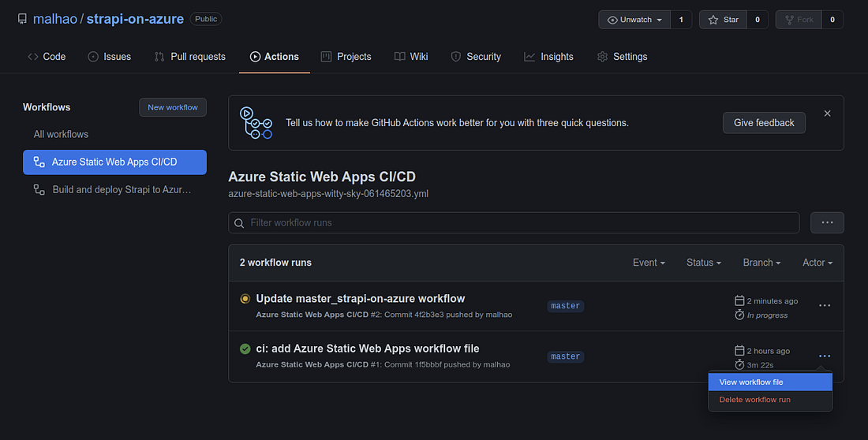Click the Star button for this repository
Screen dimensions: 868x440
(x=723, y=20)
